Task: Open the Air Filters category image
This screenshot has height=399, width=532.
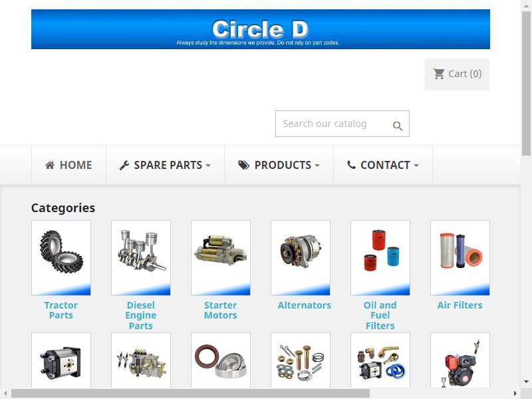Action: point(460,258)
